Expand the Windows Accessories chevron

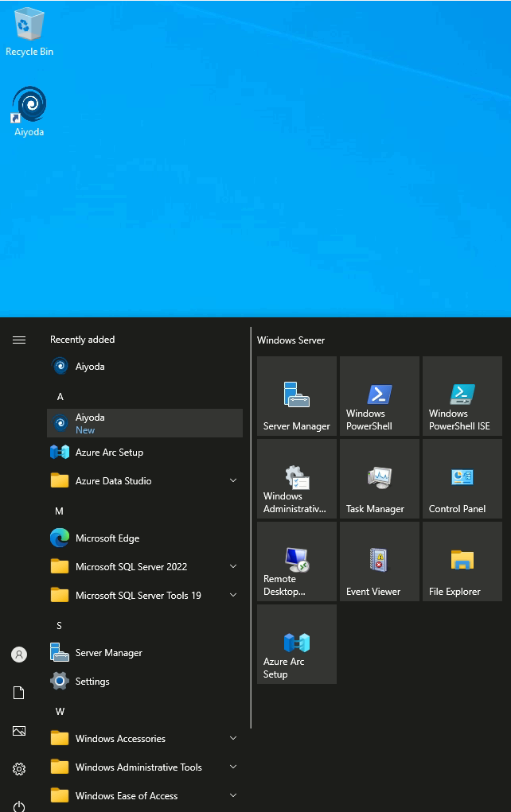233,738
